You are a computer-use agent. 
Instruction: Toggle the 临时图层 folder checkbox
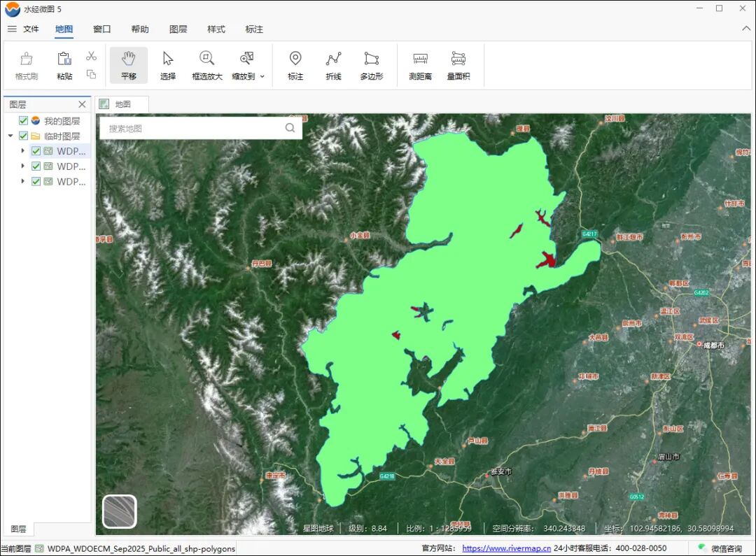pos(24,136)
